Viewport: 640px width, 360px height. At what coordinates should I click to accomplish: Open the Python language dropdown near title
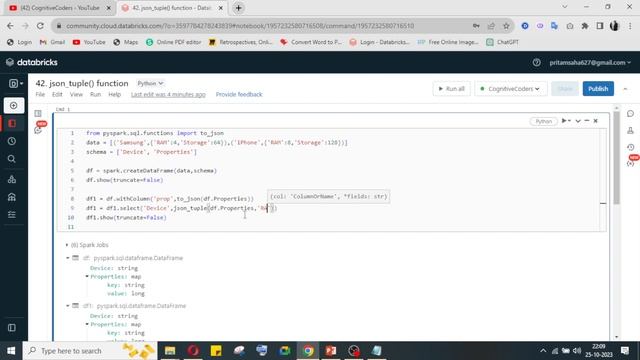tap(150, 83)
